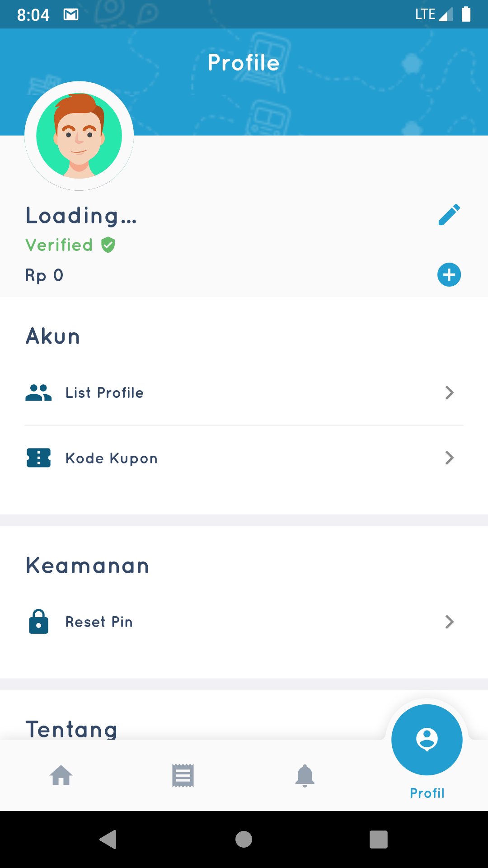Tap the Kode Kupon ticket icon
Image resolution: width=488 pixels, height=868 pixels.
click(39, 458)
